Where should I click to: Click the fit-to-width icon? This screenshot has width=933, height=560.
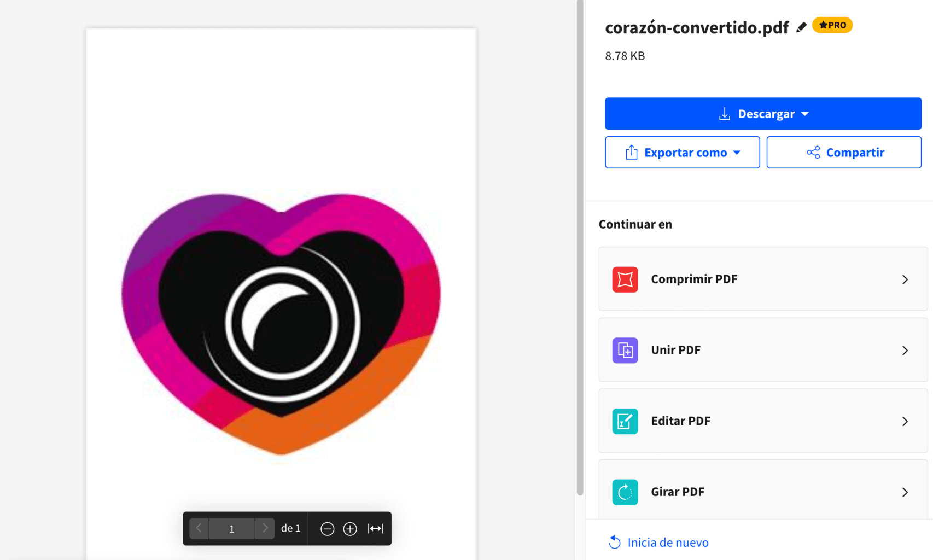(375, 528)
